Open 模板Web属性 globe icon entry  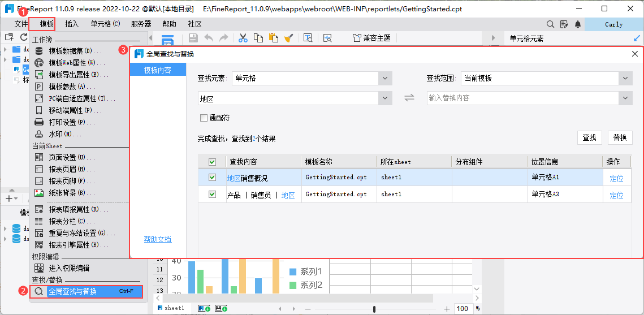pyautogui.click(x=40, y=63)
